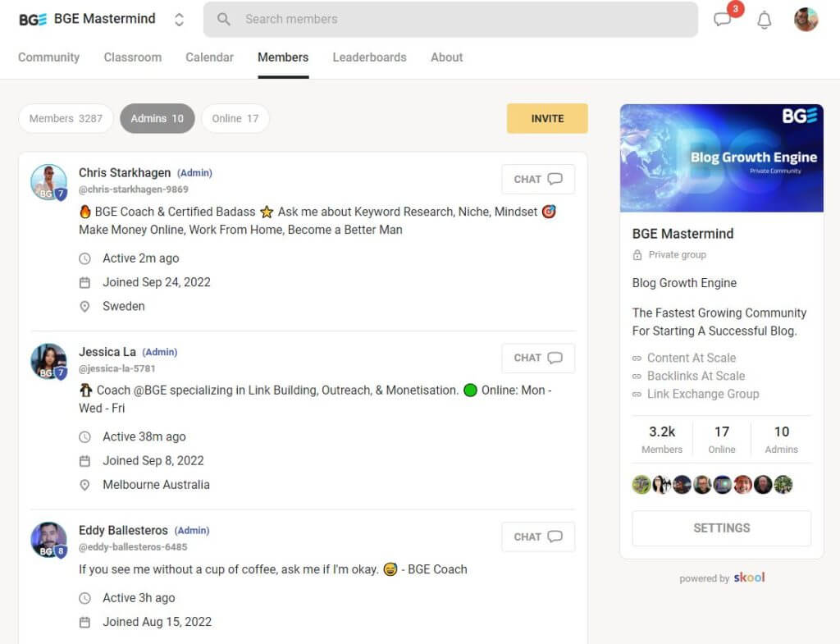
Task: Switch to the Leaderboards tab
Action: [369, 57]
